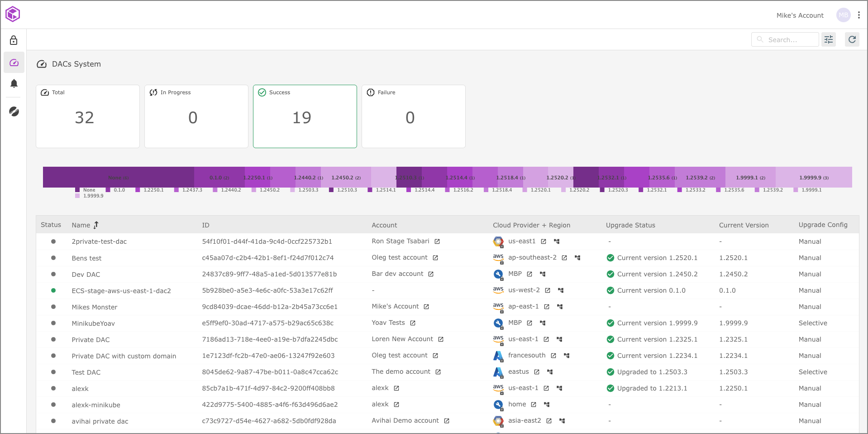Screen dimensions: 868x434
Task: Open the three-dot account menu
Action: pyautogui.click(x=858, y=15)
